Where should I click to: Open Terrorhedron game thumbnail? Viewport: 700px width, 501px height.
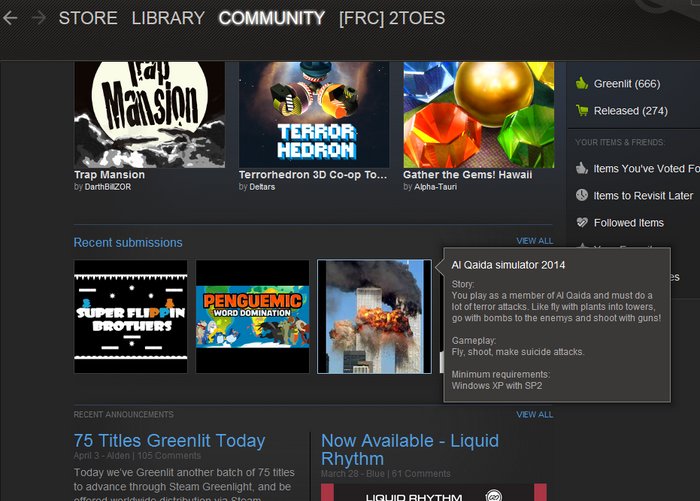coord(314,115)
